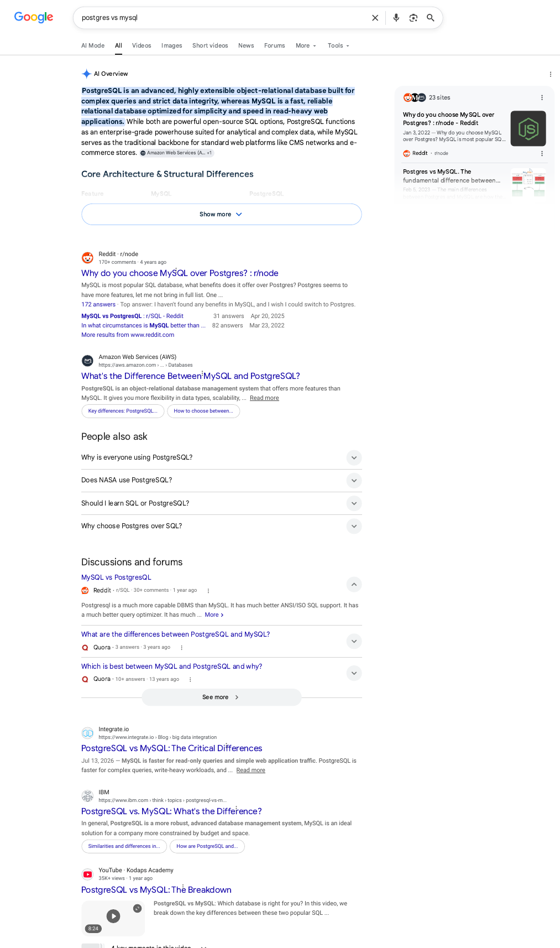Image resolution: width=560 pixels, height=948 pixels.
Task: Open the Short videos tab
Action: click(210, 45)
